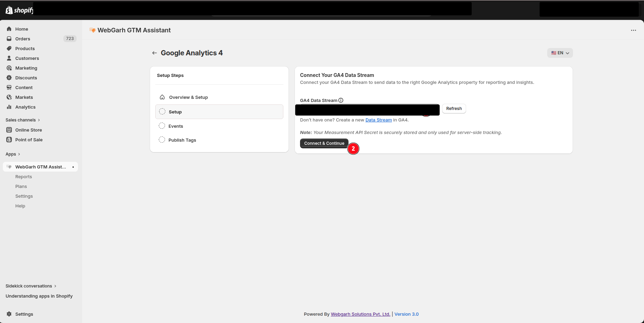Screen dimensions: 644x323
Task: Click the Connect Your GA4 Data Stream heading
Action: (x=337, y=75)
